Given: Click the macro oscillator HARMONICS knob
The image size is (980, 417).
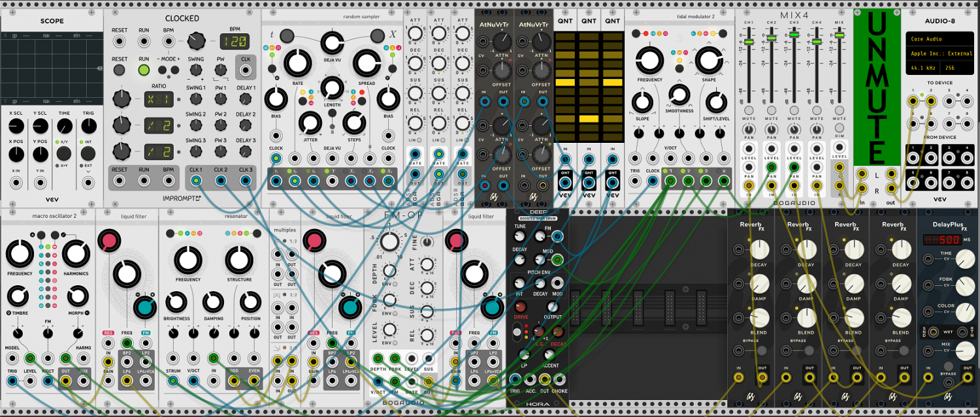Looking at the screenshot, I should 76,255.
